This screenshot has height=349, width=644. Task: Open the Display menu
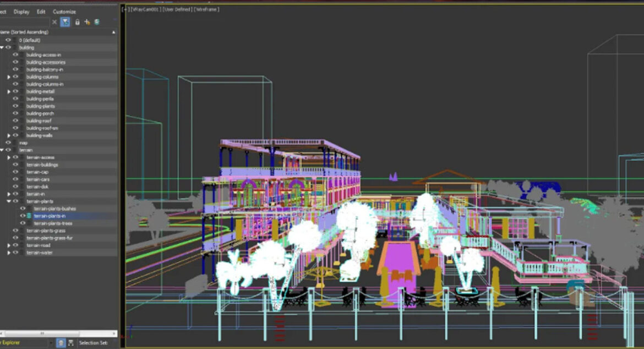tap(22, 12)
